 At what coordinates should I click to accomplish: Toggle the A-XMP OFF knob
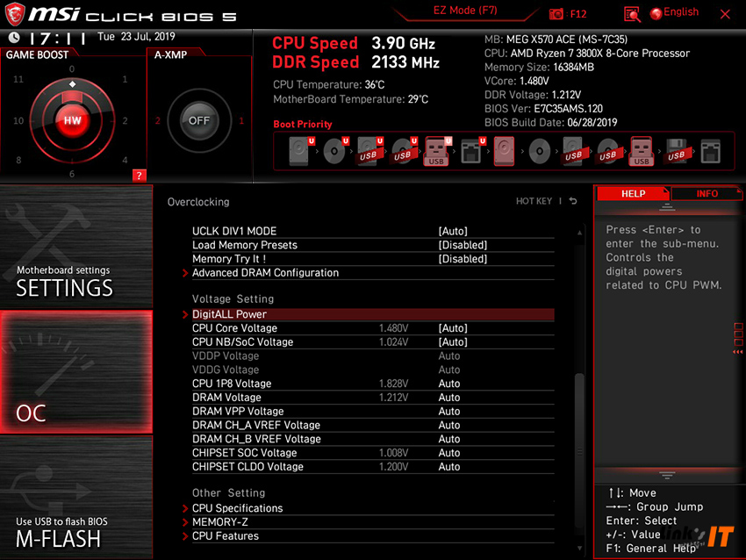pos(199,121)
